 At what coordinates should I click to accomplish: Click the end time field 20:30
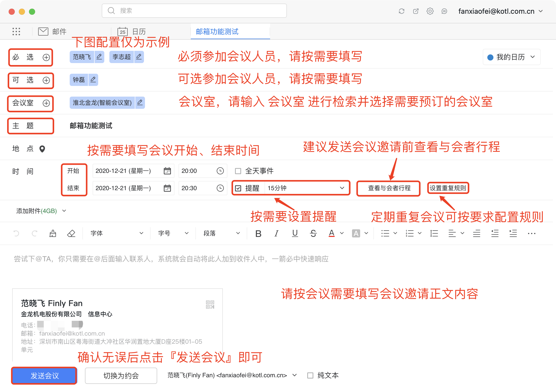[x=203, y=188]
